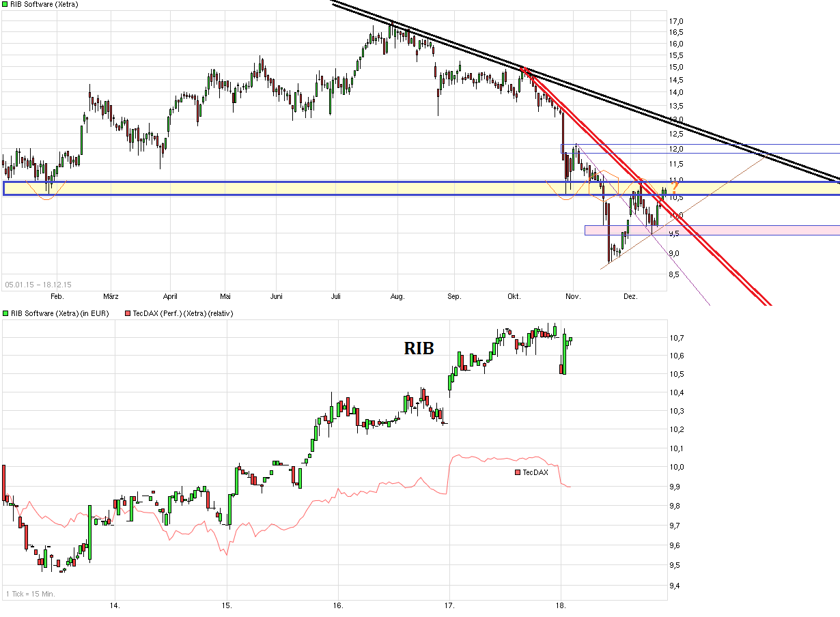The height and width of the screenshot is (617, 840).
Task: Click the '16.' day label on intraday axis
Action: [x=338, y=605]
